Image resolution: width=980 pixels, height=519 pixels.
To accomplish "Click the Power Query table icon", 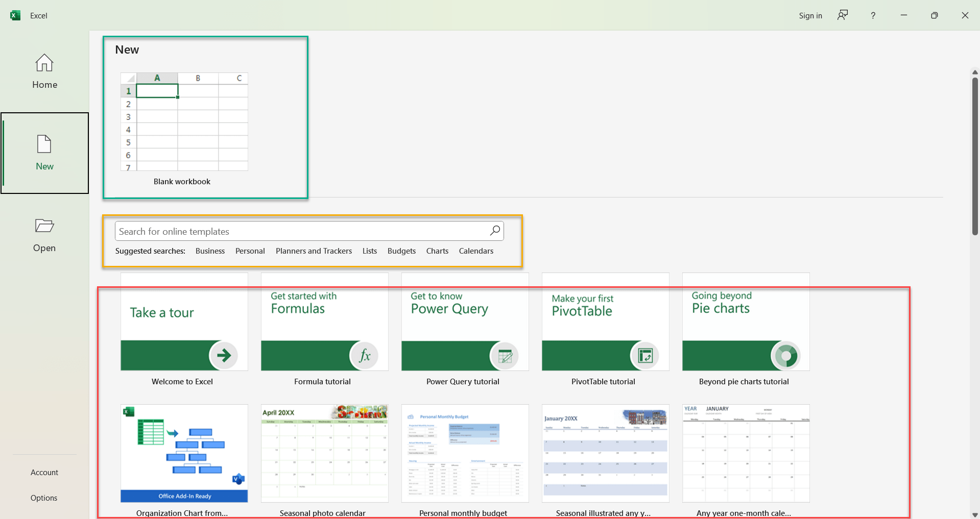I will coord(505,355).
